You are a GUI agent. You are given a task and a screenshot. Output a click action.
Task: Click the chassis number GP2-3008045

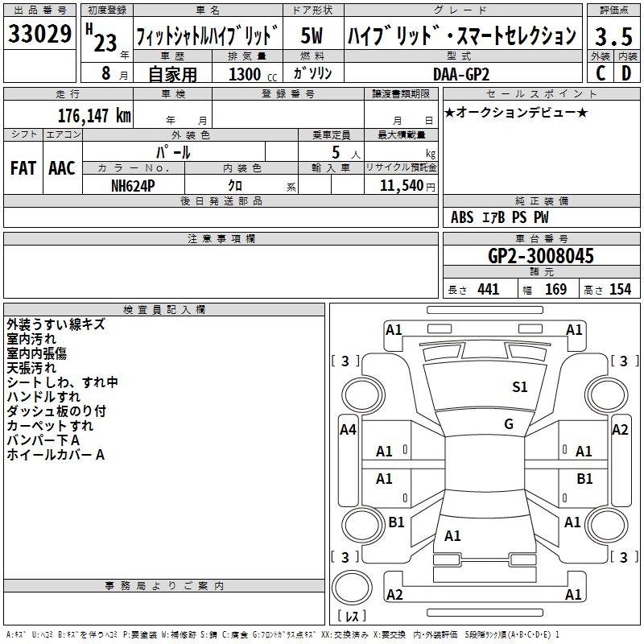pyautogui.click(x=541, y=257)
